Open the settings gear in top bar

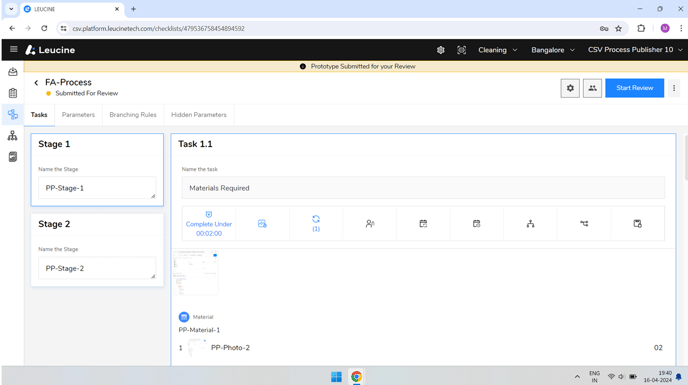tap(441, 50)
